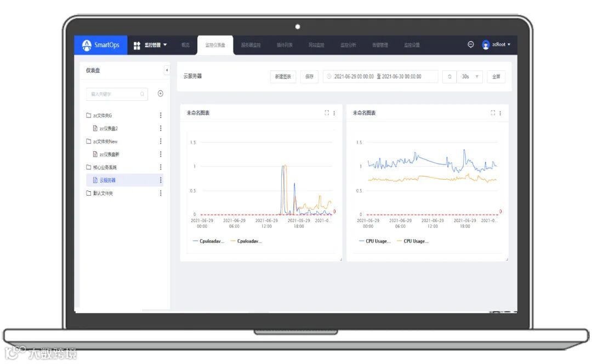
Task: Expand the right chart to fullscreen
Action: [x=493, y=113]
